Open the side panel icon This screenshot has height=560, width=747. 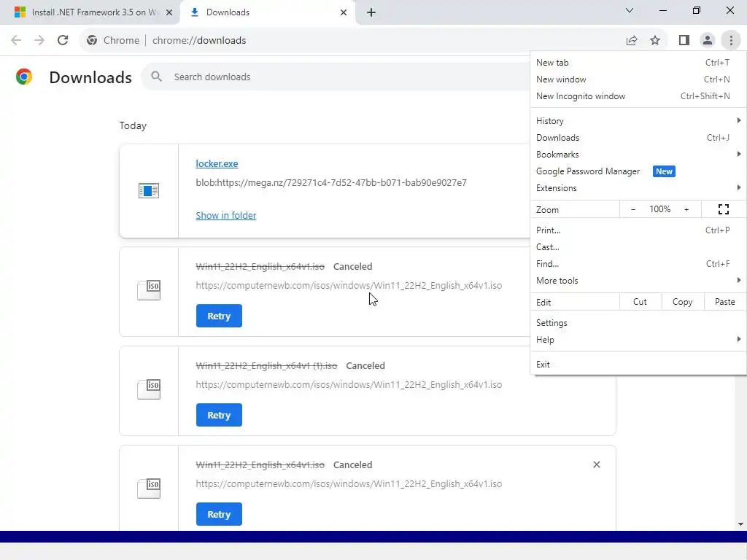click(x=684, y=41)
